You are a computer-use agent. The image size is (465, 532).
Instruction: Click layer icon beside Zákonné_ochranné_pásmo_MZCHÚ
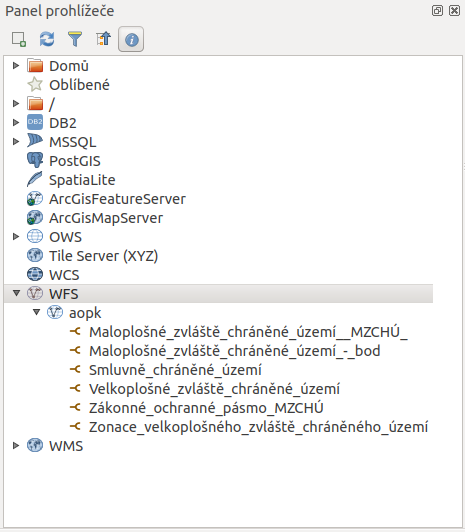pos(75,407)
